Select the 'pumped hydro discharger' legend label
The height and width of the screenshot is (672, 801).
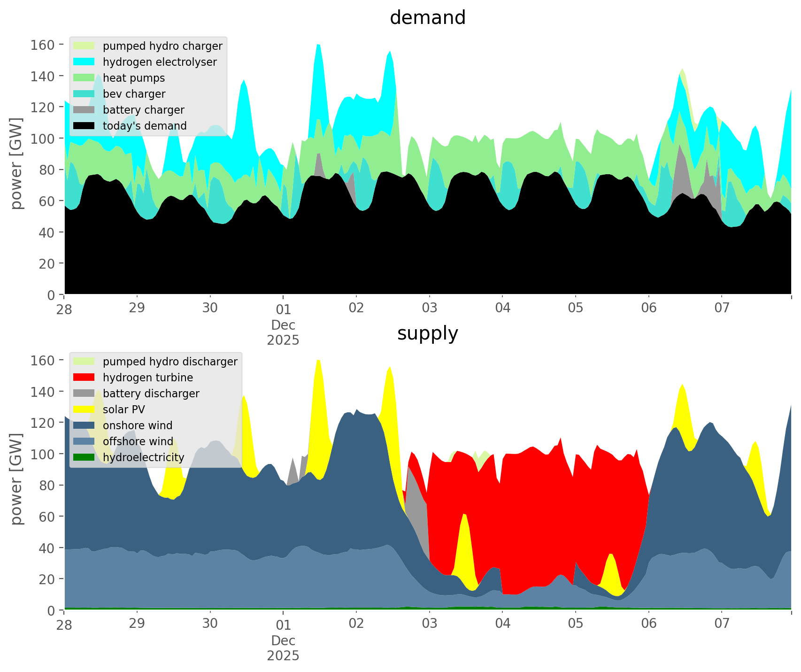tap(170, 362)
